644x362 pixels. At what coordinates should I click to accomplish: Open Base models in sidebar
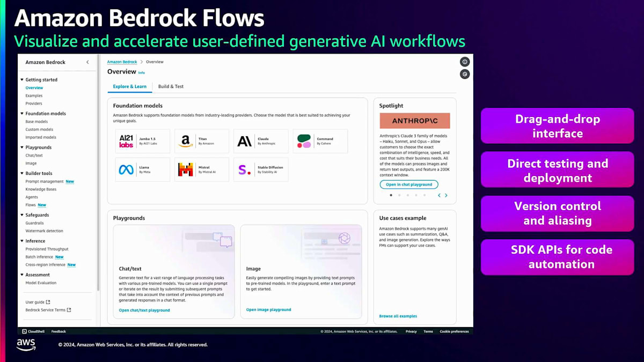(x=36, y=122)
